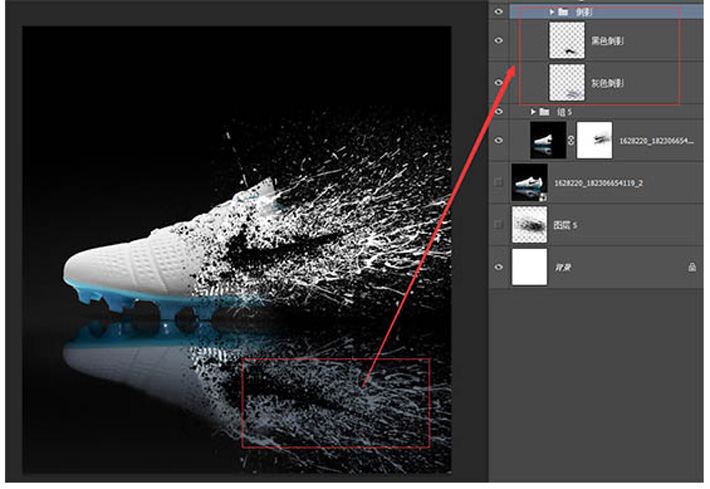Hide the masked shoe layer via eye icon
Screen dimensions: 710x489
(500, 141)
